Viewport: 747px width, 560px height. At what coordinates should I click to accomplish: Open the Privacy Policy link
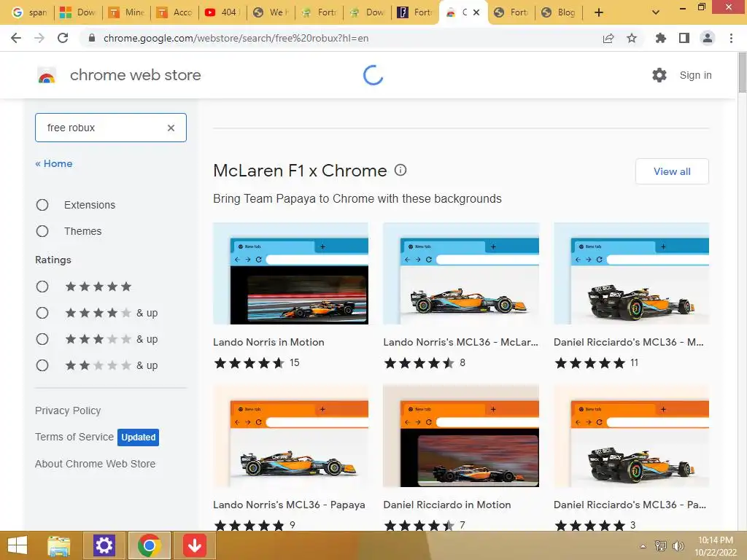[68, 411]
